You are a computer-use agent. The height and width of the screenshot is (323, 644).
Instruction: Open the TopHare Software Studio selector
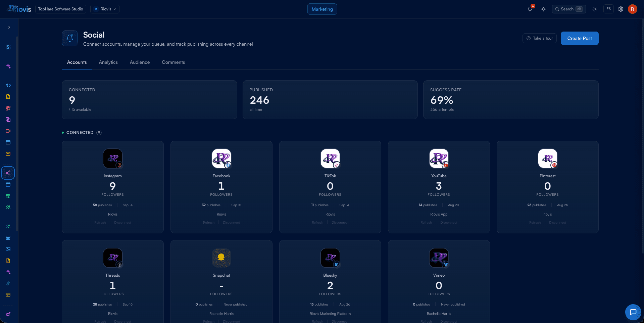pos(61,9)
